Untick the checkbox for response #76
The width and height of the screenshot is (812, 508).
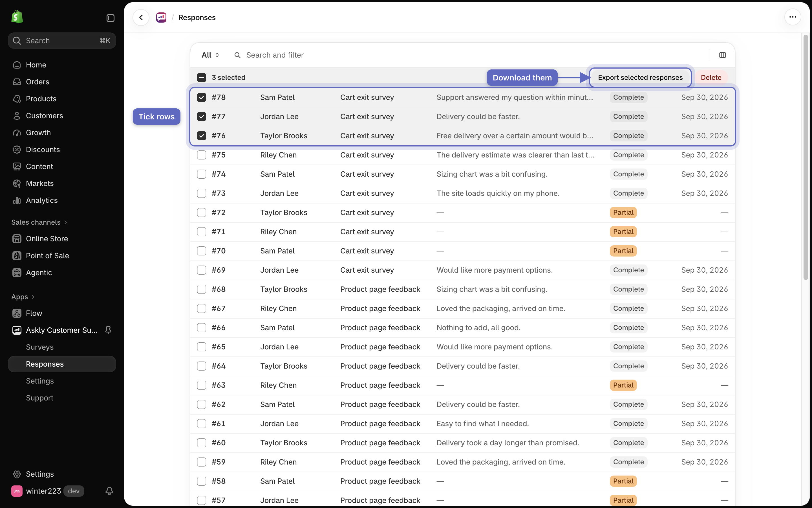(x=201, y=136)
